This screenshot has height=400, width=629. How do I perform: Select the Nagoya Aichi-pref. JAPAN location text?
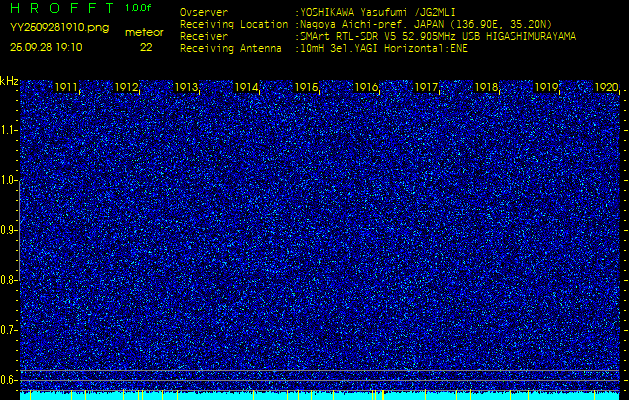coord(426,24)
